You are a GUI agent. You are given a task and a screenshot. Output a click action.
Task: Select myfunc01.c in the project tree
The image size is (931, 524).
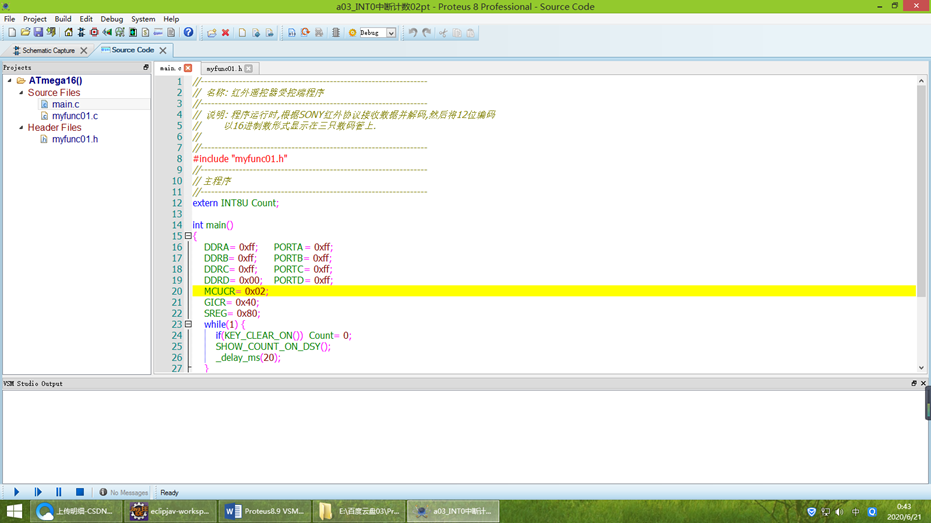75,116
